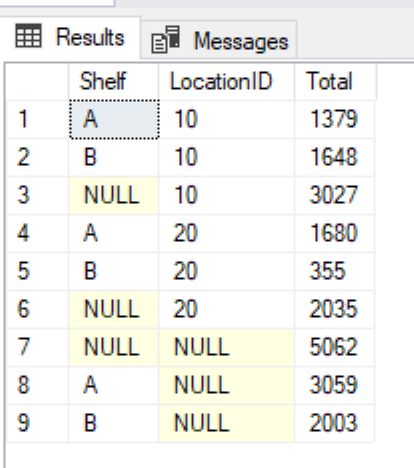This screenshot has height=468, width=414.
Task: Click Total value 1648
Action: (x=335, y=157)
